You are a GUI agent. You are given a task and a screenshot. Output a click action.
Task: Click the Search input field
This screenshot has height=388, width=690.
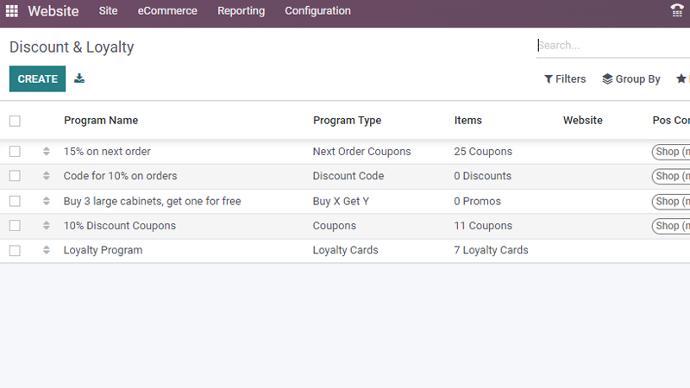click(x=613, y=45)
